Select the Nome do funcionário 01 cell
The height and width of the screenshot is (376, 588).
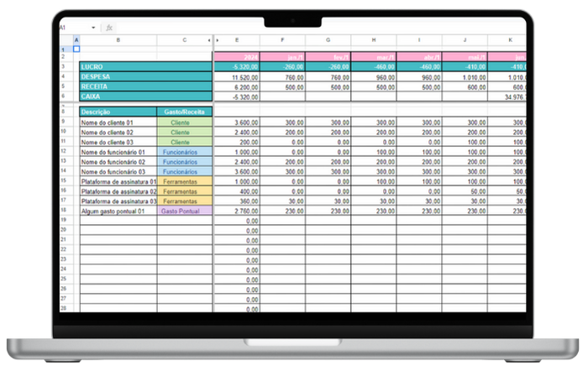118,152
